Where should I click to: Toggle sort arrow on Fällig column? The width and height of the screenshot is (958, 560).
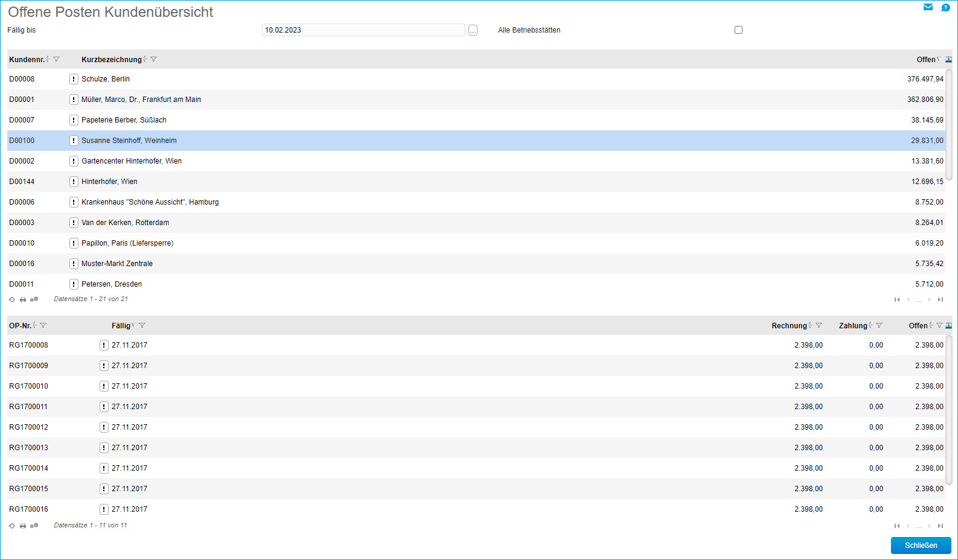pos(133,325)
